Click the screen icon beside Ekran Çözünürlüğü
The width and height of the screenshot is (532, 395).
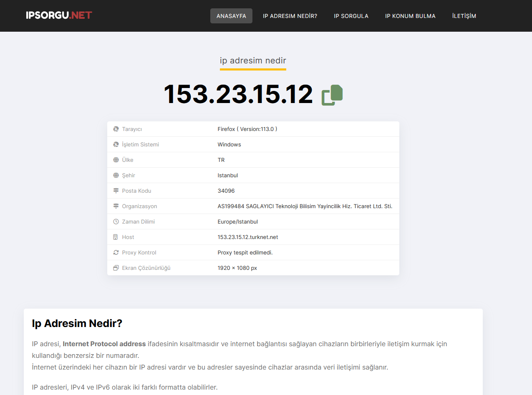(116, 268)
